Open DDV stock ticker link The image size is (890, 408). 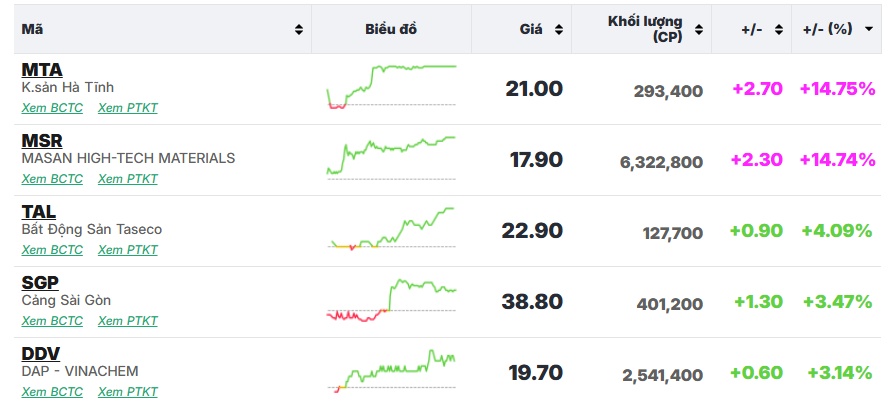pos(41,354)
